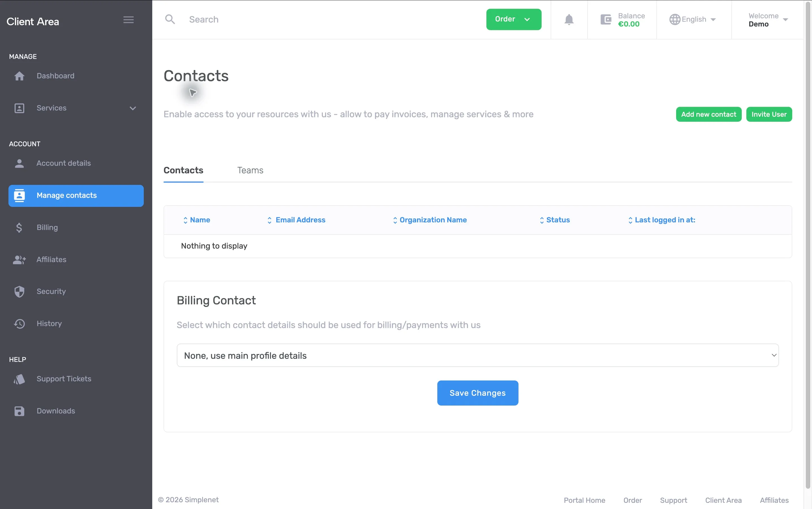Click the Client Area sidebar title
The width and height of the screenshot is (812, 509).
33,21
